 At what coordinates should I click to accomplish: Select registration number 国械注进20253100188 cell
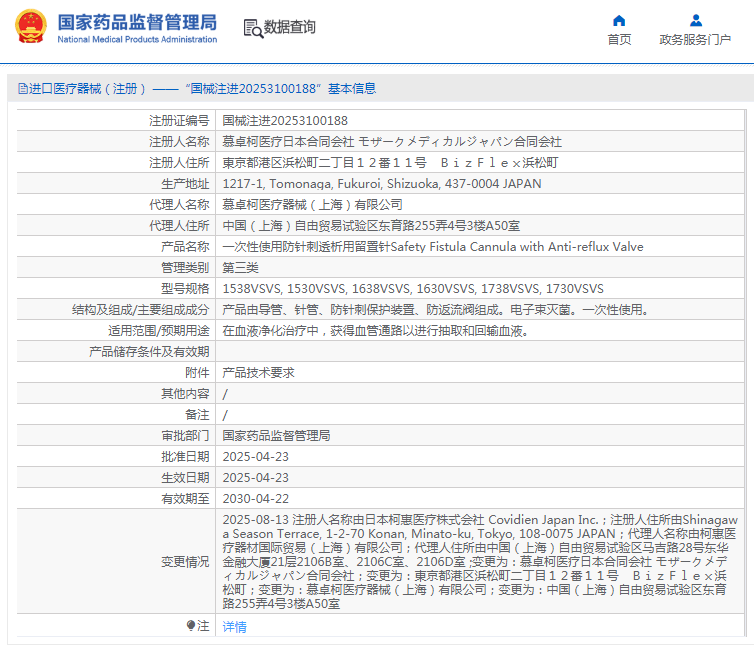[x=285, y=121]
